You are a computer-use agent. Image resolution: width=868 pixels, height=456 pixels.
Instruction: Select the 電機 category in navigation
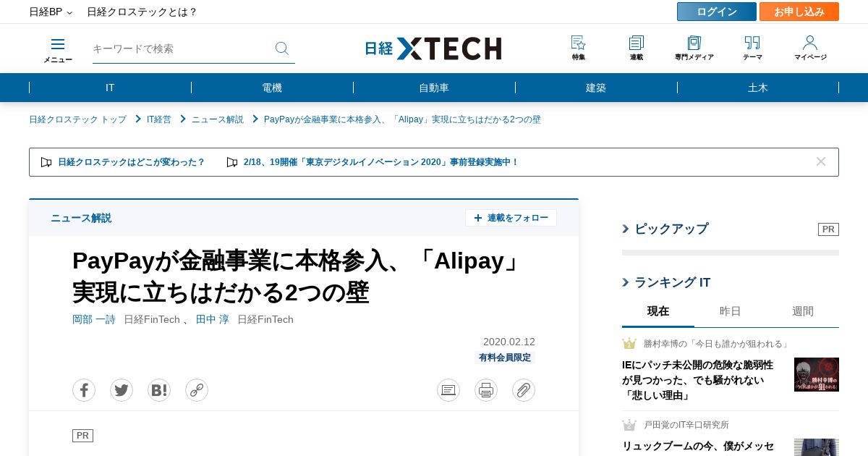tap(272, 88)
